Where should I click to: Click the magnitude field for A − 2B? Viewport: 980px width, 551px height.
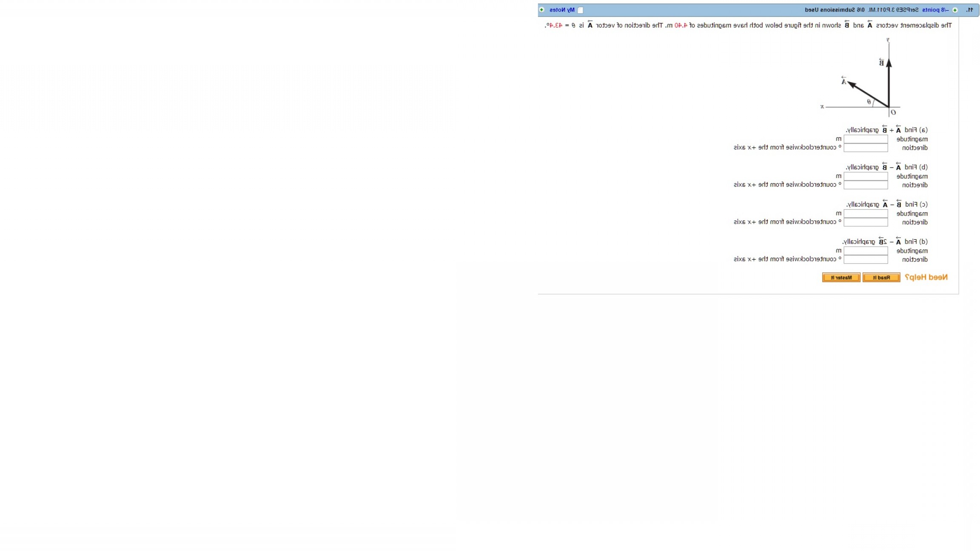pyautogui.click(x=866, y=251)
